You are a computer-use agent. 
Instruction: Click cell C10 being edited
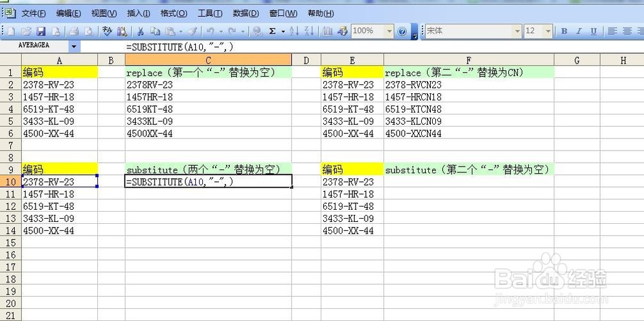208,181
